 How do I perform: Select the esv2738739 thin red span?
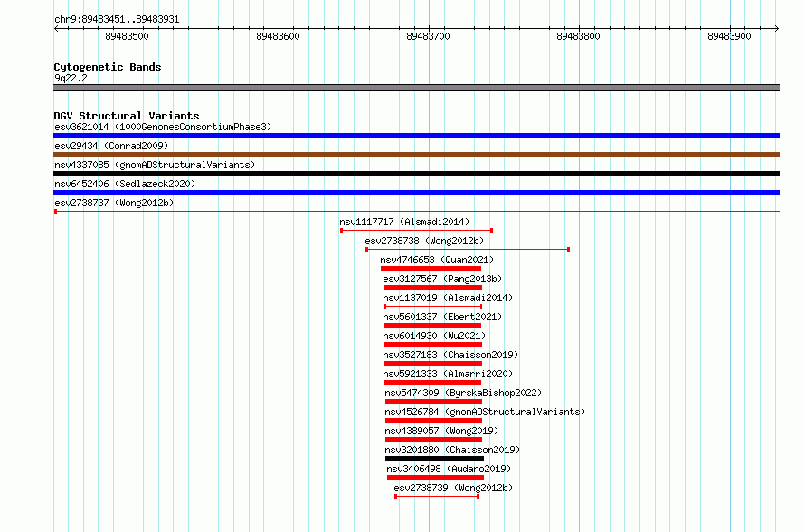click(x=437, y=497)
